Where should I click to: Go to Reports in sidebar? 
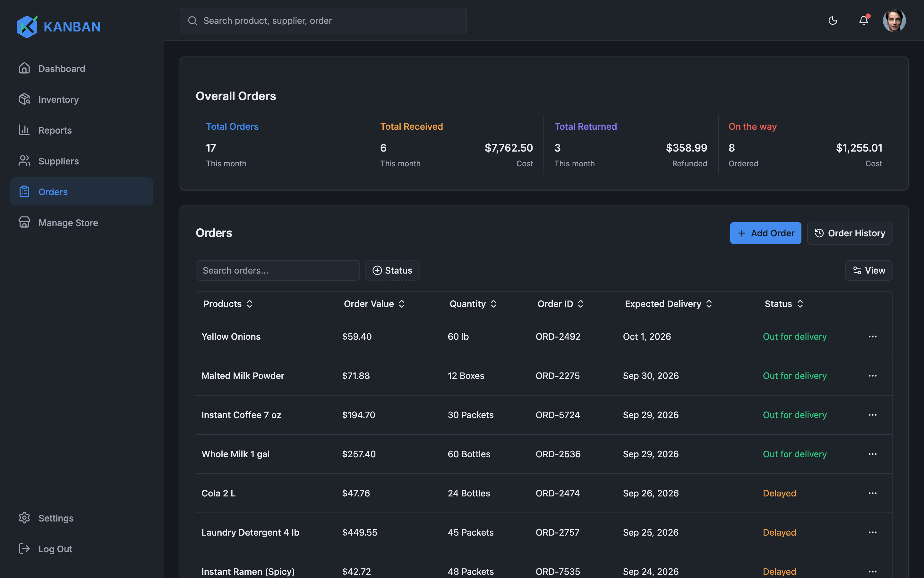tap(82, 130)
